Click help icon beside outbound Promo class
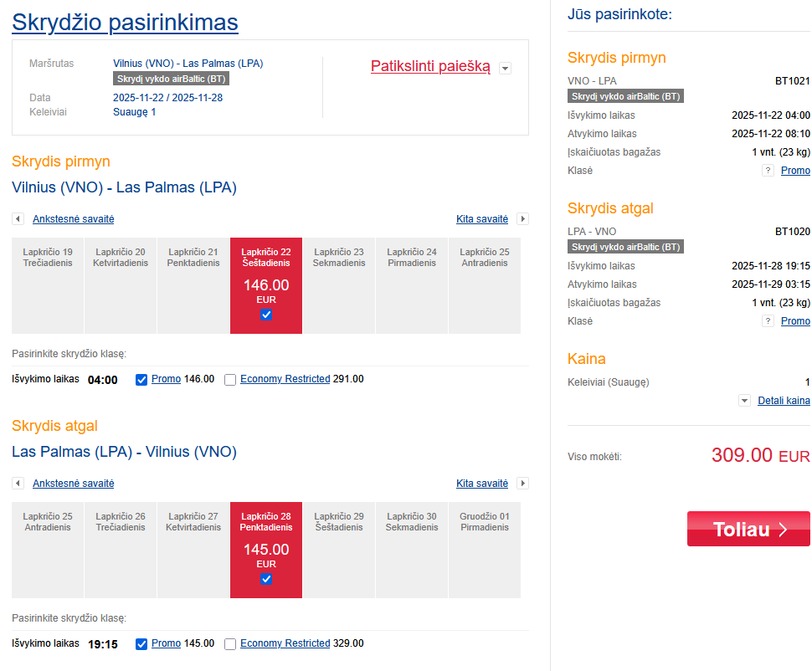Viewport: 812px width, 671px height. click(767, 171)
